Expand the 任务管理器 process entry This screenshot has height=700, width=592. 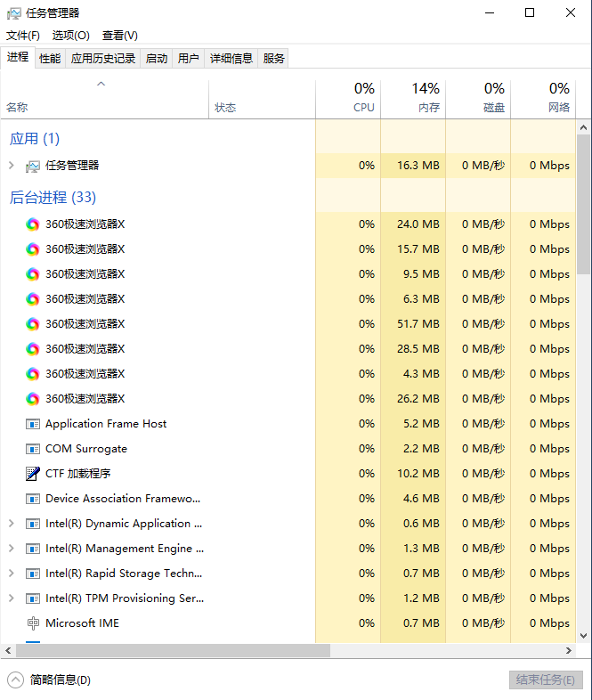pyautogui.click(x=11, y=166)
